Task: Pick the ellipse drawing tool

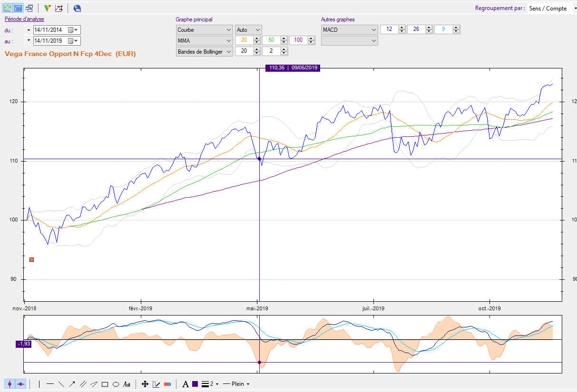Action: [116, 384]
